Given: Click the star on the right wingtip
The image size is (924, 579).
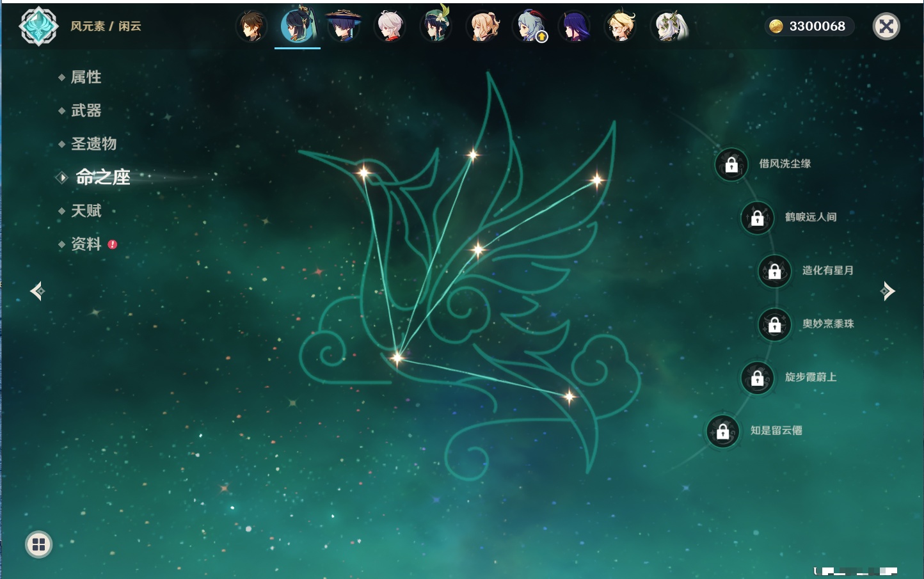Looking at the screenshot, I should coord(597,180).
